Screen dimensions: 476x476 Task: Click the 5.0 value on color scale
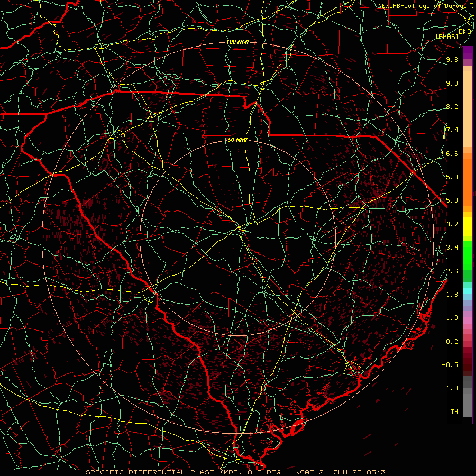pos(452,200)
